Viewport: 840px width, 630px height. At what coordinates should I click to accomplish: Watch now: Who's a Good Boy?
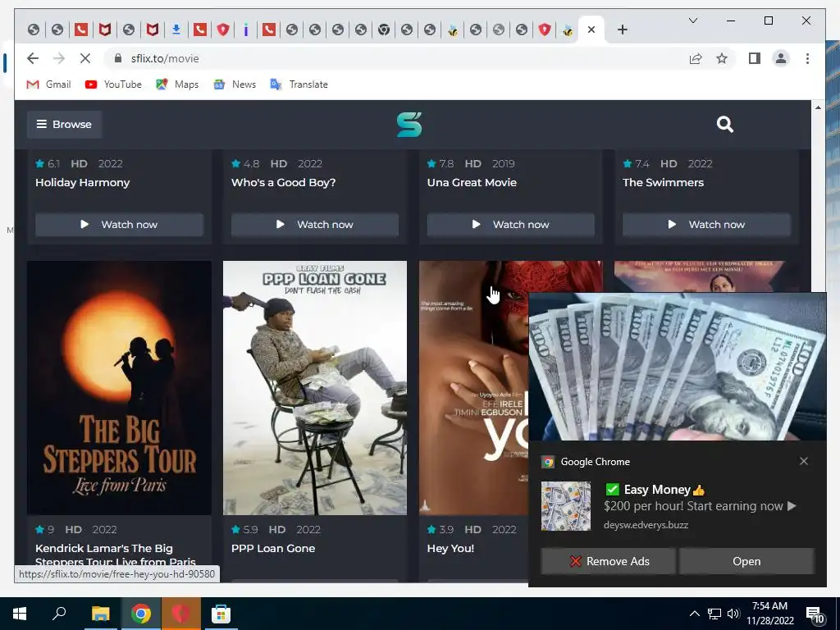pyautogui.click(x=314, y=225)
